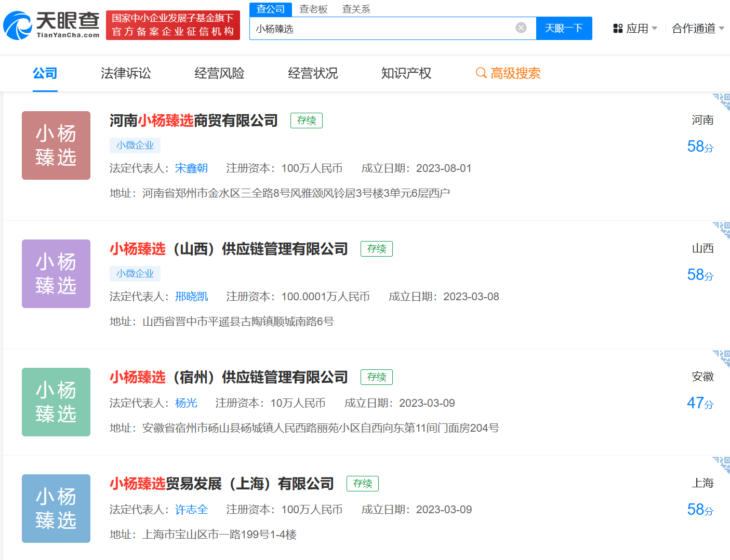Open 小杨臻选（山西）供应链管理有限公司 page

(229, 249)
